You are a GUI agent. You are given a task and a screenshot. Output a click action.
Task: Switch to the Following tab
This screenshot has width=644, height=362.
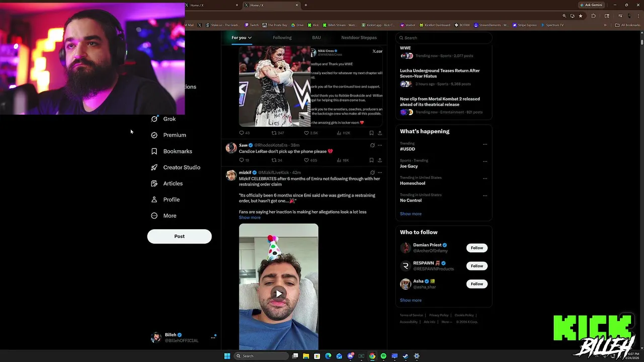[282, 38]
